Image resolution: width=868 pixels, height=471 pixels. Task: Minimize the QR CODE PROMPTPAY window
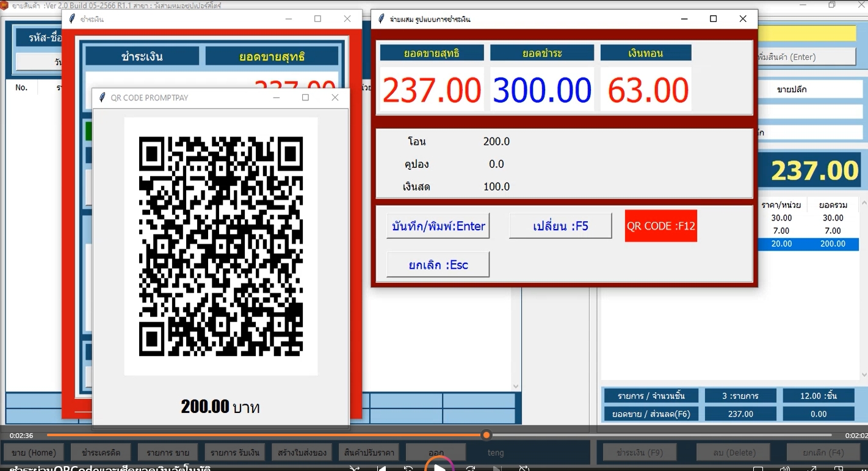276,98
